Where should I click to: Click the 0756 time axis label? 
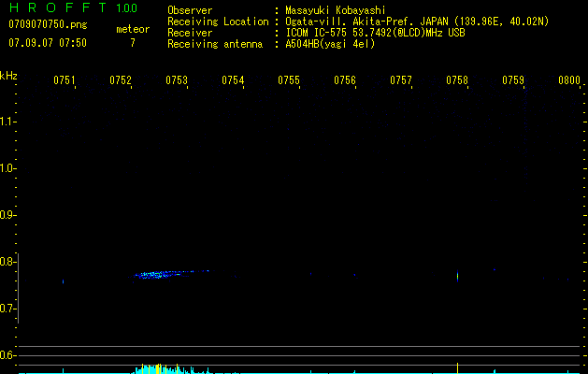(x=345, y=79)
